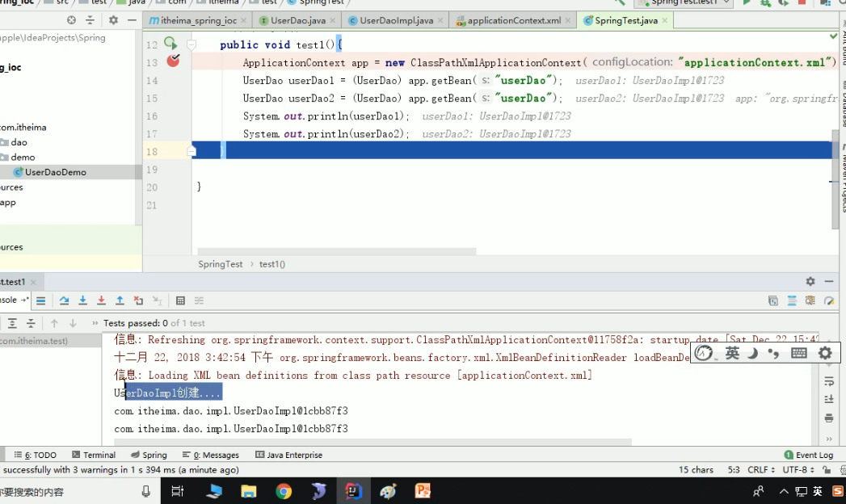The width and height of the screenshot is (846, 504).
Task: Open the Terminal tool window
Action: coord(94,455)
